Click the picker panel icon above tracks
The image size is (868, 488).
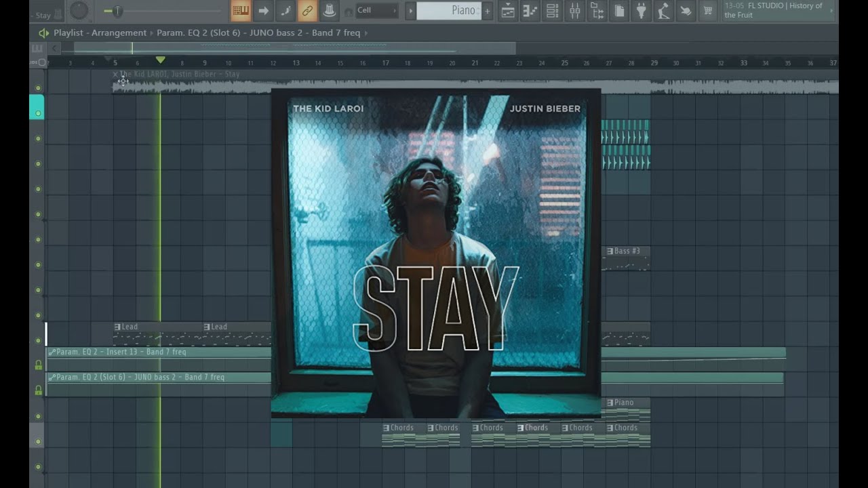pos(37,48)
